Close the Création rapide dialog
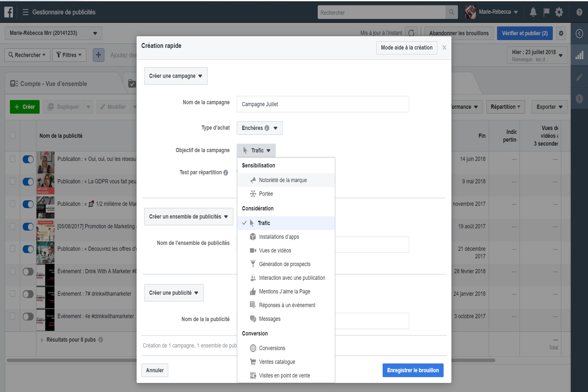Viewport: 588px width, 392px height. coord(444,48)
